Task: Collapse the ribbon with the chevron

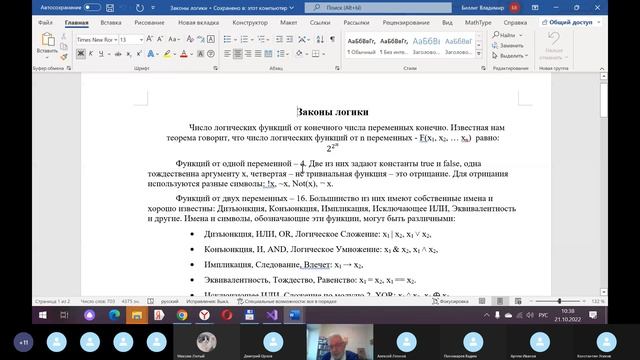Action: tap(602, 68)
